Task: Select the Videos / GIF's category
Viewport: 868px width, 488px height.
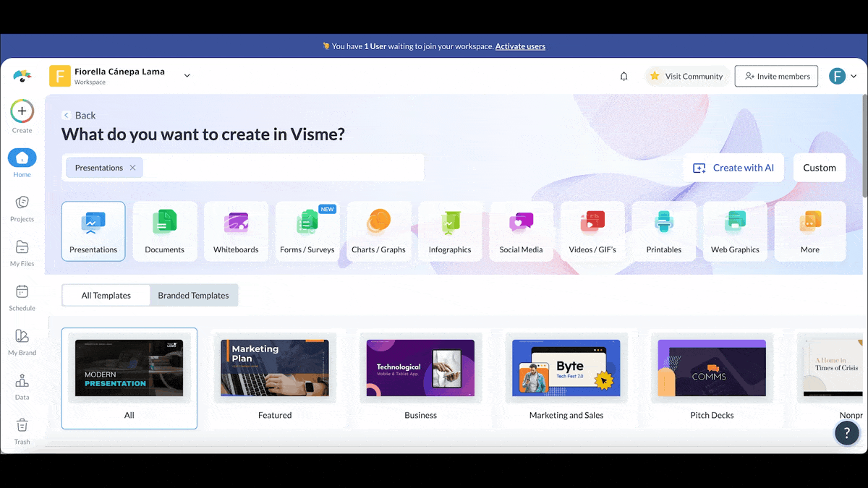Action: (x=592, y=231)
